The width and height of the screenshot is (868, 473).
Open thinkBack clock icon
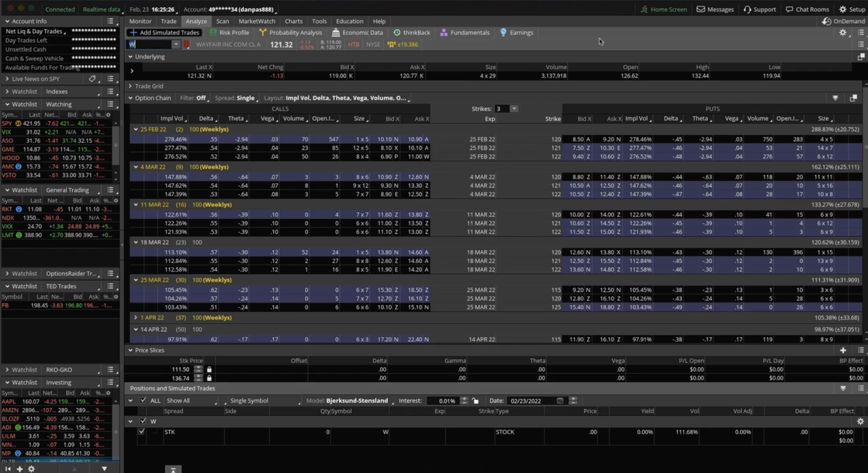(x=397, y=32)
